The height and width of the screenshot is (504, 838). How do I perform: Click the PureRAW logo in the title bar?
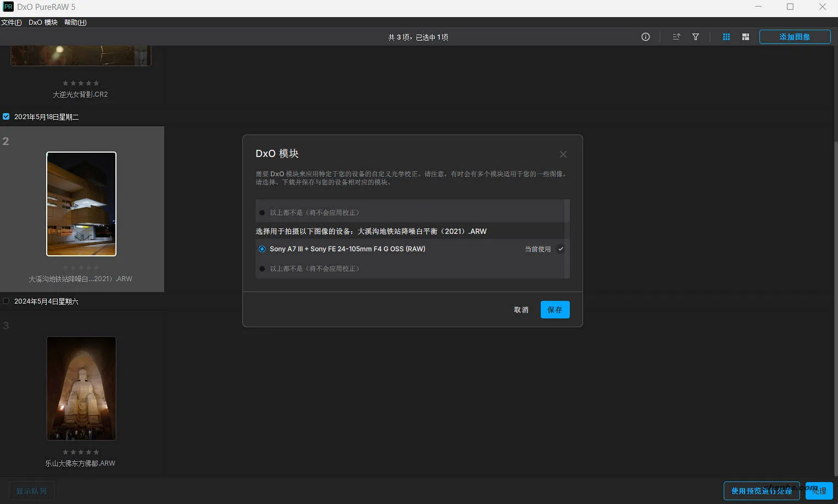[x=8, y=7]
